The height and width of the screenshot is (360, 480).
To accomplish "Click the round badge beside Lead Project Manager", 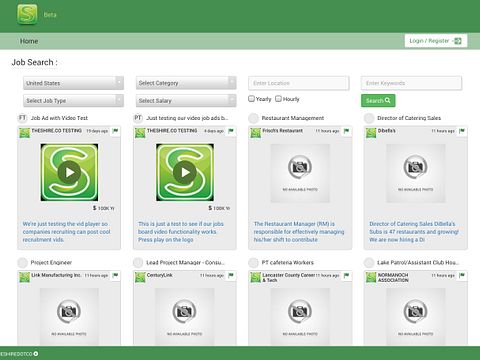I will 138,263.
